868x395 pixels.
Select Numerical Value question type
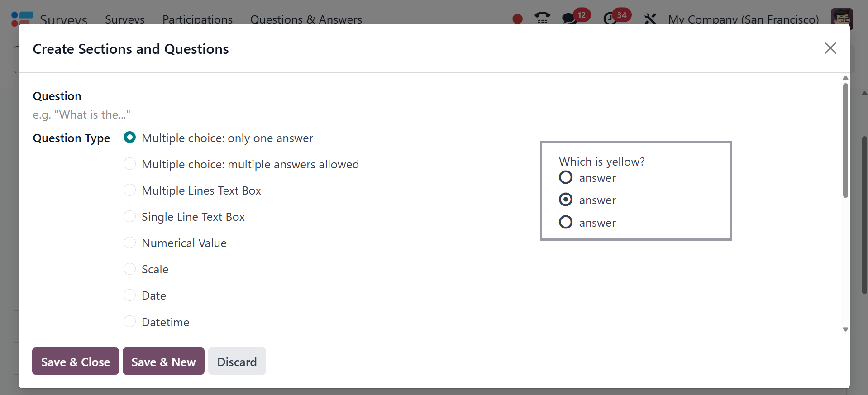130,243
